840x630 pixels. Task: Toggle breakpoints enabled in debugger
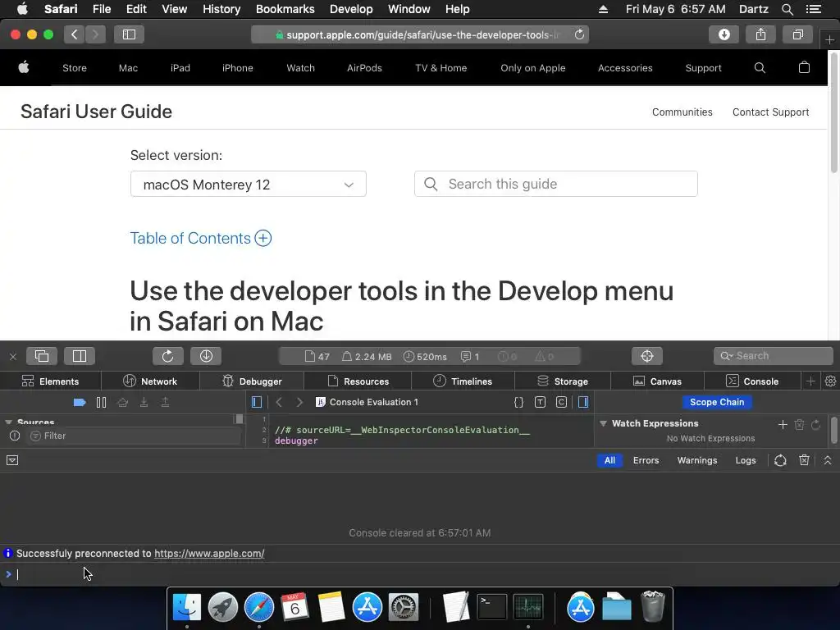tap(80, 402)
